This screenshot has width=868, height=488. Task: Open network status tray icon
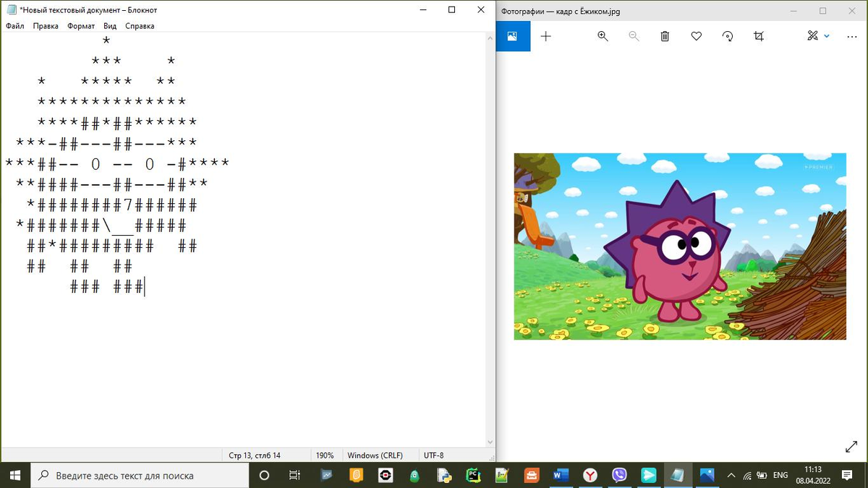coord(747,475)
